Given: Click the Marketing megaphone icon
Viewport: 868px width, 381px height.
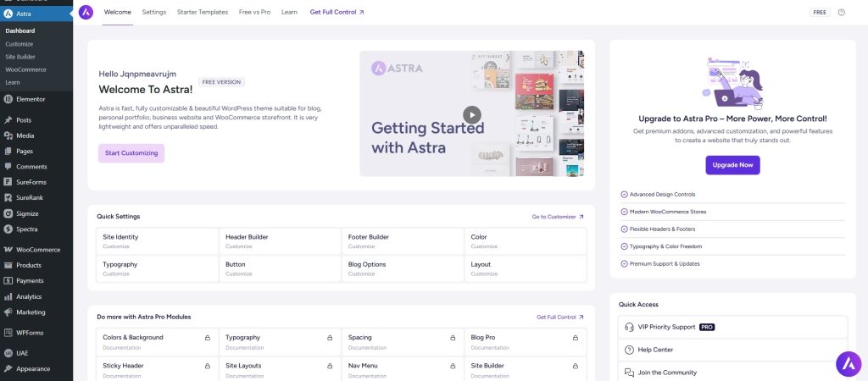Looking at the screenshot, I should pos(8,312).
